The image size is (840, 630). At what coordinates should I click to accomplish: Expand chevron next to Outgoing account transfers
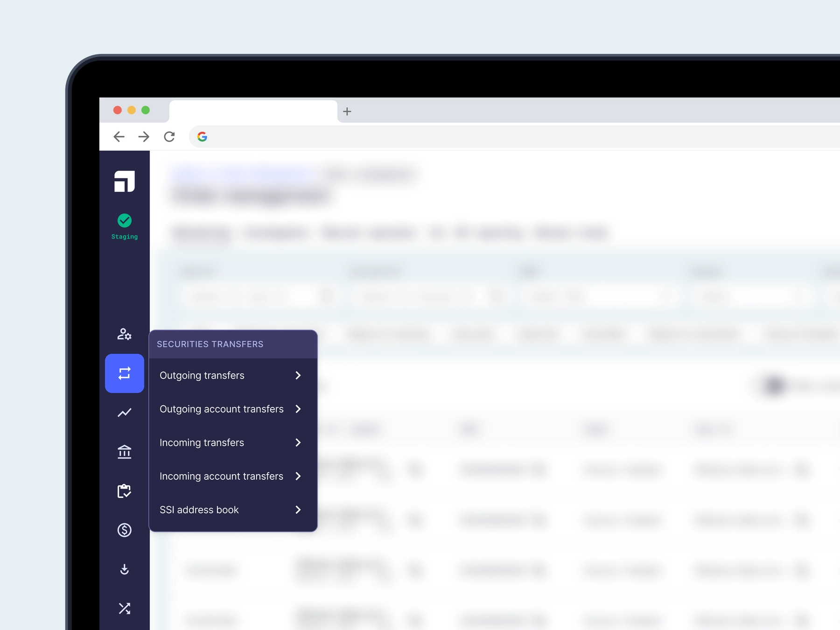point(298,409)
